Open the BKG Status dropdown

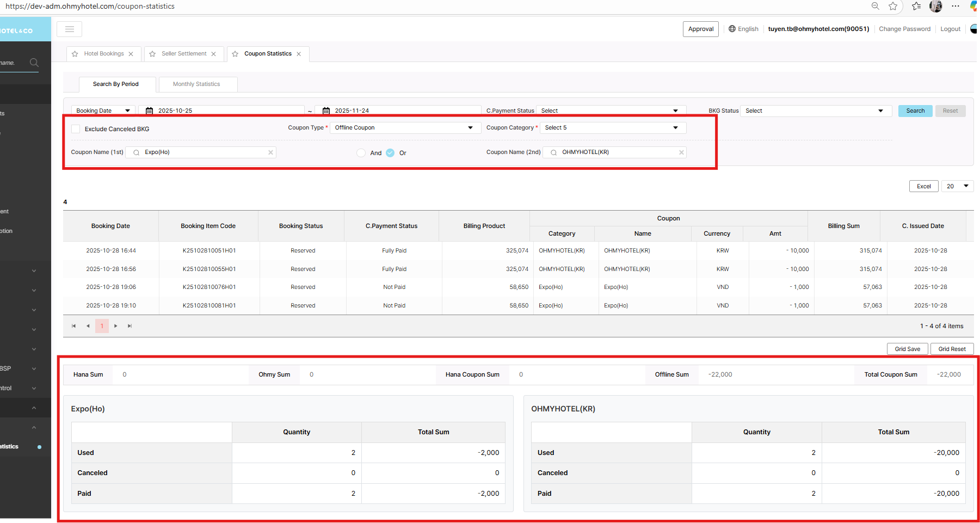click(815, 111)
